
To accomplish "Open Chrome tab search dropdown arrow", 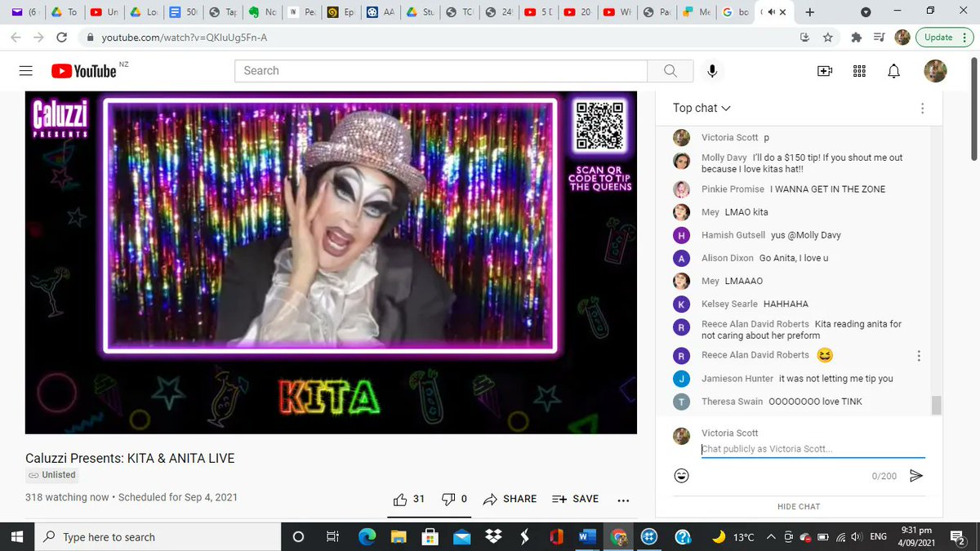I will tap(866, 12).
